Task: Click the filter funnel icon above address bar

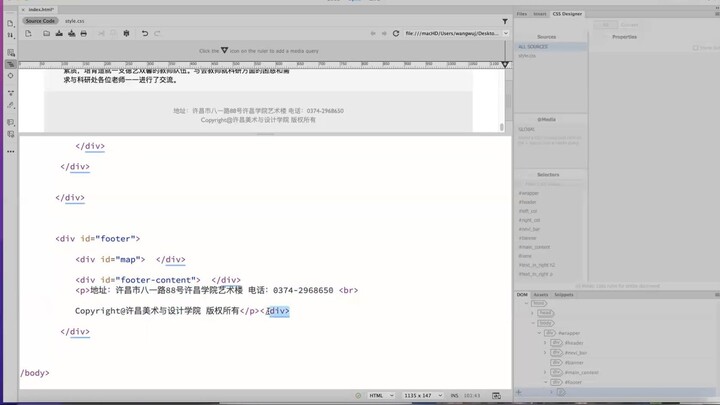Action: coord(505,20)
